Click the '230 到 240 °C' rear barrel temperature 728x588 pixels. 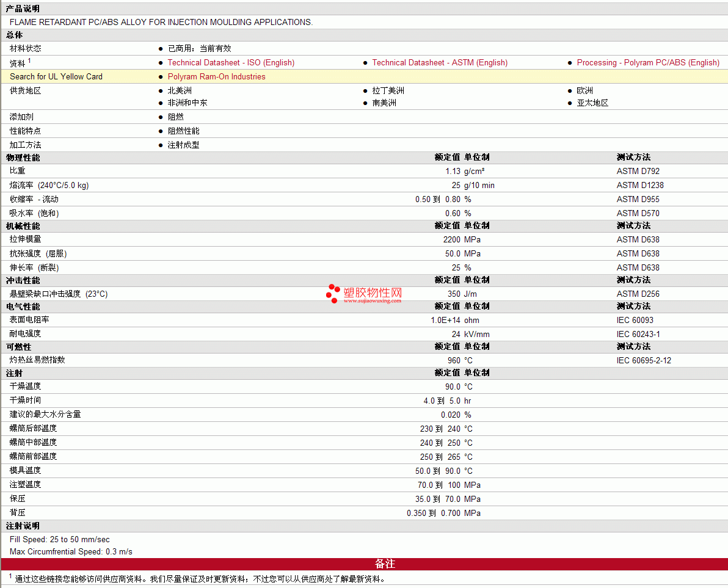click(x=446, y=429)
